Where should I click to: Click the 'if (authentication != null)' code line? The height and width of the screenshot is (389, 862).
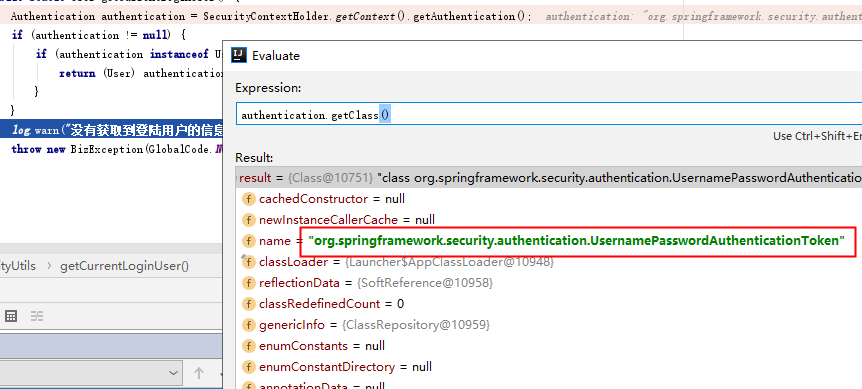coord(98,35)
